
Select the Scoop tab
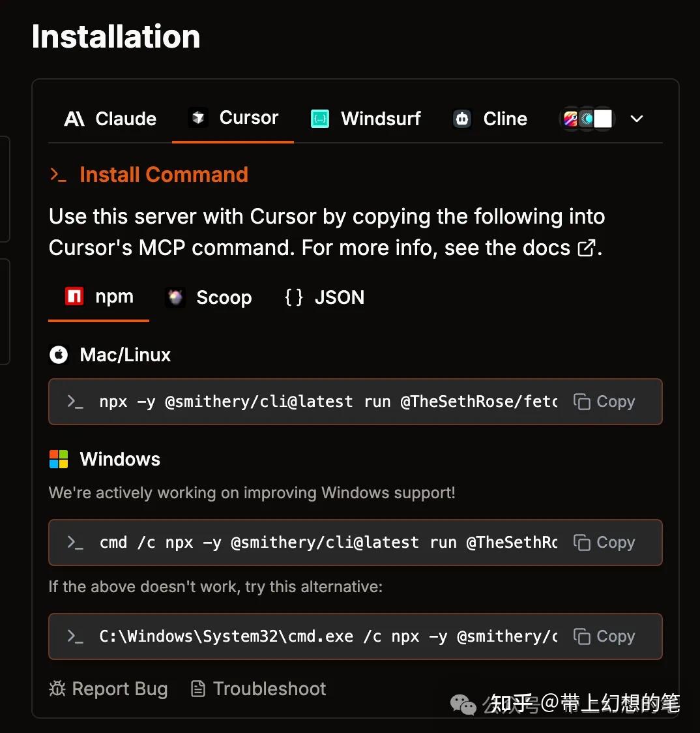(x=209, y=297)
